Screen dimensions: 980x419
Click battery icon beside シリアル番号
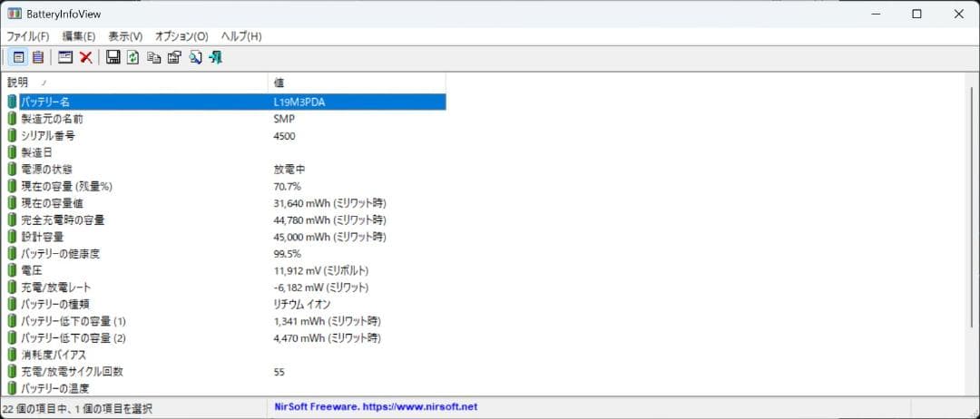pyautogui.click(x=12, y=135)
